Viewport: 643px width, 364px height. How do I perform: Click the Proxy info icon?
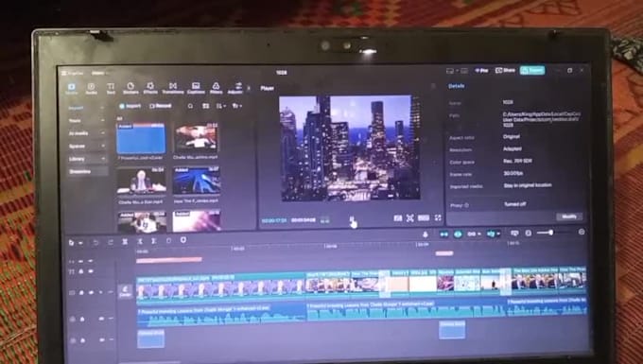466,205
